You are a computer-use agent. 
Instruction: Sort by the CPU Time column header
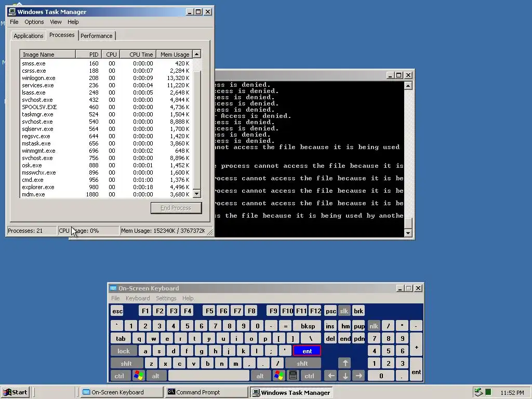pyautogui.click(x=138, y=54)
